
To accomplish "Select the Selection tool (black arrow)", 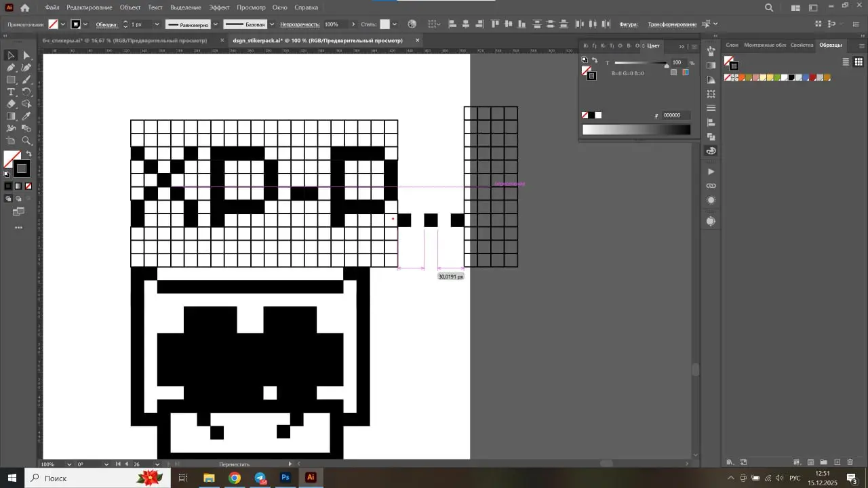I will [12, 56].
